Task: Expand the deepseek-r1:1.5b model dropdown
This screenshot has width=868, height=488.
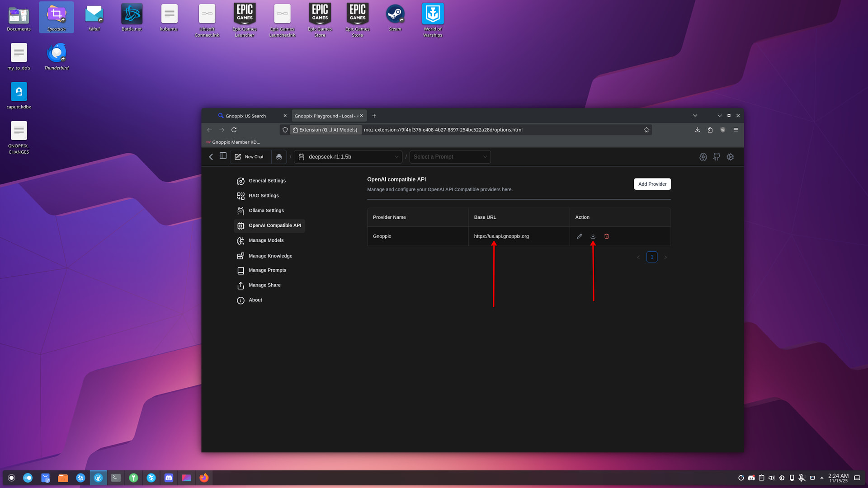Action: tap(348, 157)
